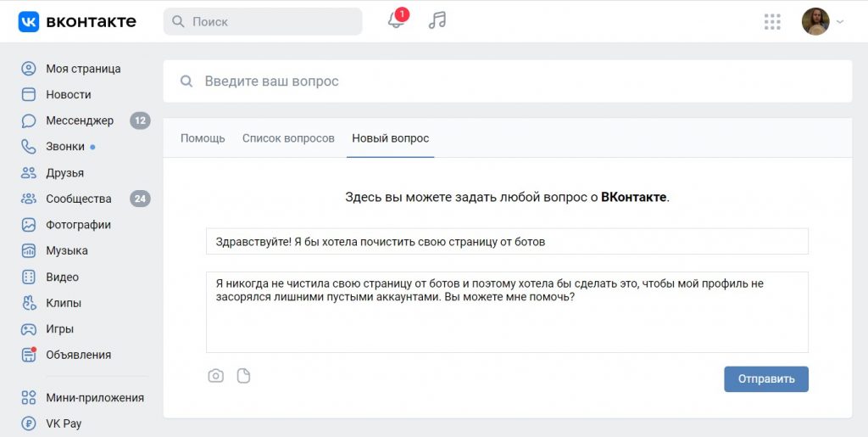
Task: Click the Игры label
Action: point(60,329)
